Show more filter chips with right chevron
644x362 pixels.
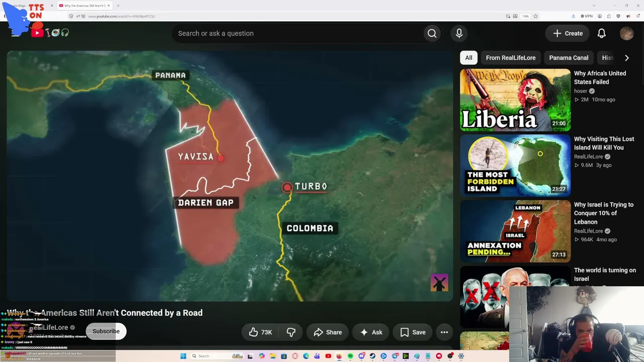(x=626, y=58)
